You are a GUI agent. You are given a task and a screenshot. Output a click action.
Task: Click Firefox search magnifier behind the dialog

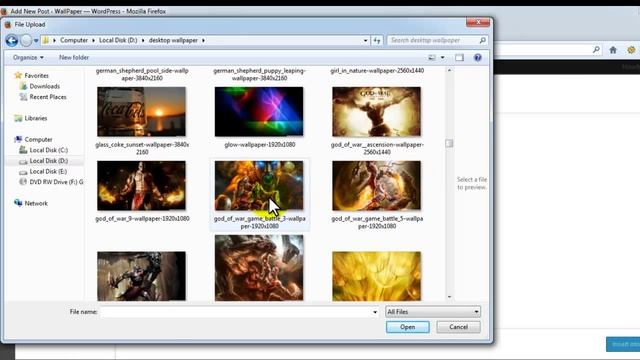[596, 50]
